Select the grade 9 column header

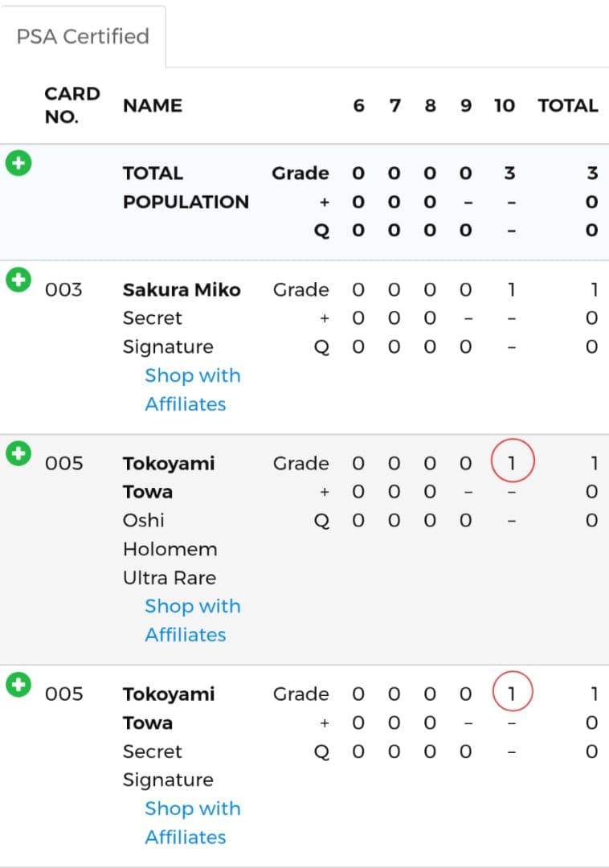[465, 105]
